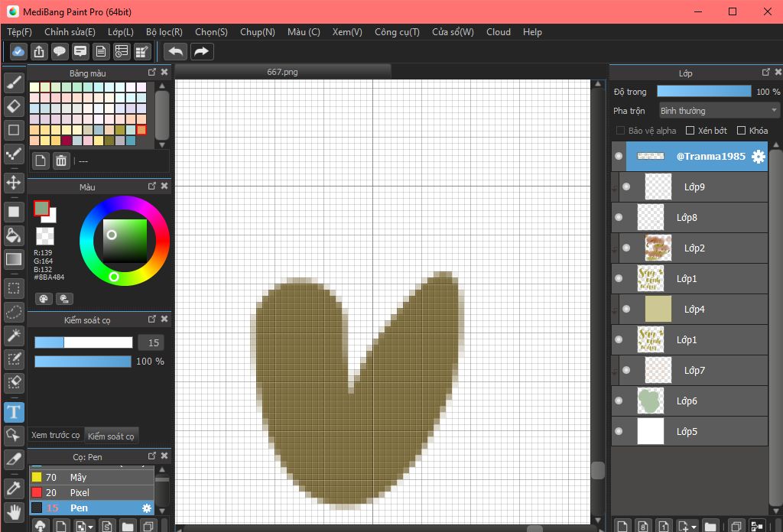Image resolution: width=783 pixels, height=532 pixels.
Task: Hide the Lớp8 layer
Action: pyautogui.click(x=619, y=217)
